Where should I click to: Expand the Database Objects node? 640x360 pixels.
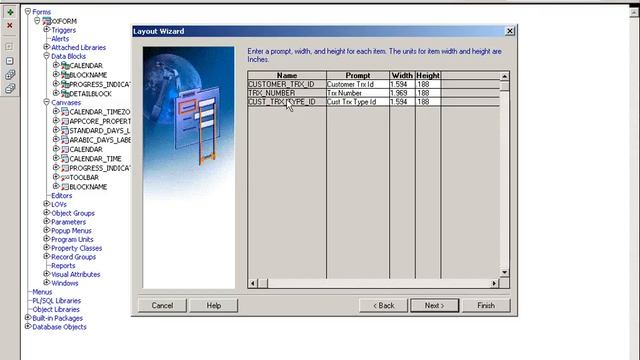pos(28,326)
